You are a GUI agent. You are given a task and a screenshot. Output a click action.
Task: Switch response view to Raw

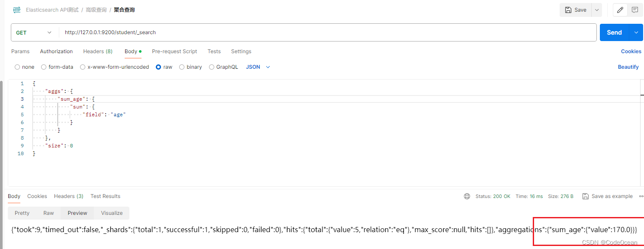(48, 213)
